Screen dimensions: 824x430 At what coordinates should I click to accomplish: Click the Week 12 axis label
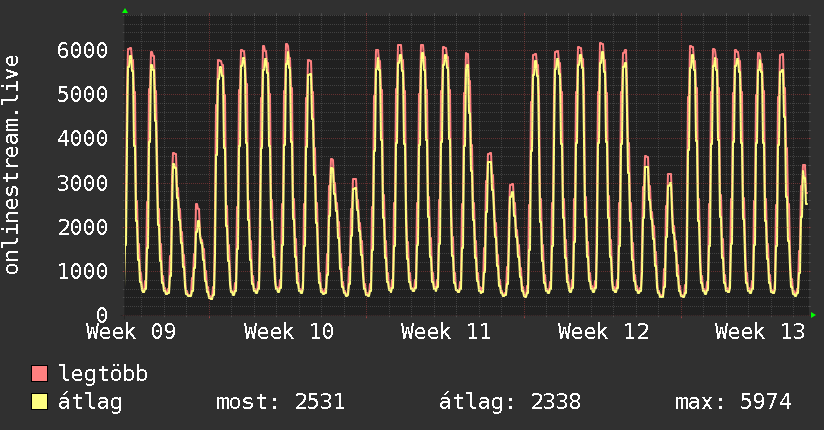[x=603, y=332]
